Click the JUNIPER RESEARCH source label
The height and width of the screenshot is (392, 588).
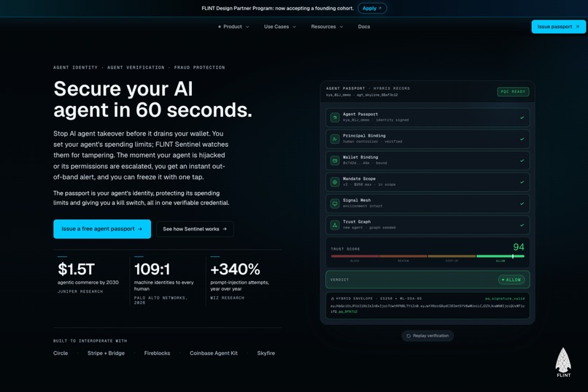pyautogui.click(x=80, y=291)
